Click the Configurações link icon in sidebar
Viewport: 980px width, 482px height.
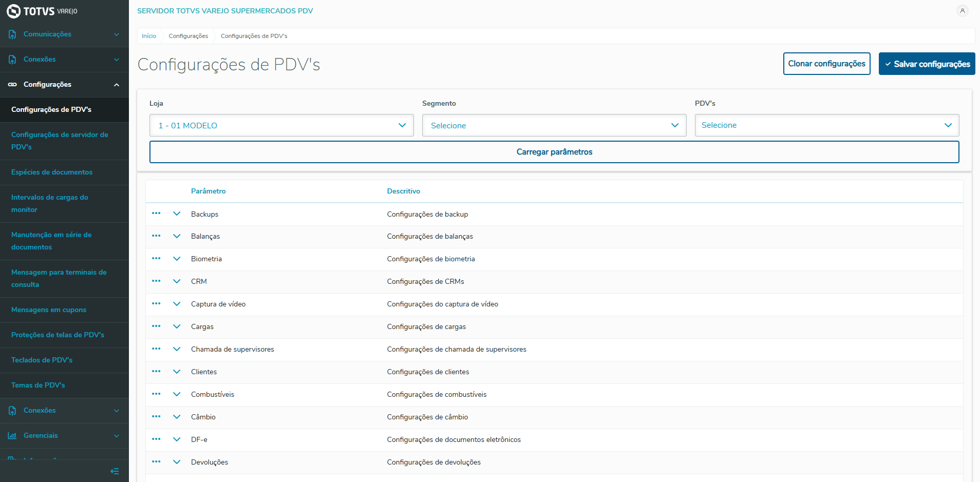point(12,85)
